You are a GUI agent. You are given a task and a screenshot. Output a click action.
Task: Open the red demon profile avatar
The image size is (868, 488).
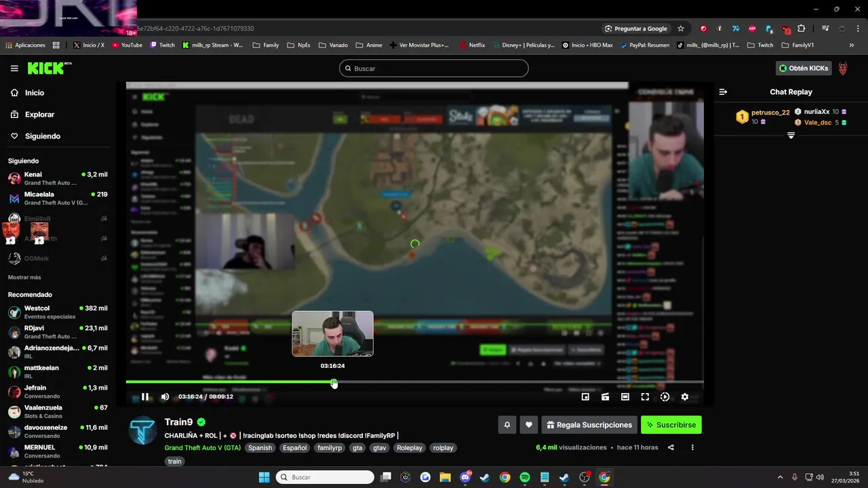tap(843, 68)
